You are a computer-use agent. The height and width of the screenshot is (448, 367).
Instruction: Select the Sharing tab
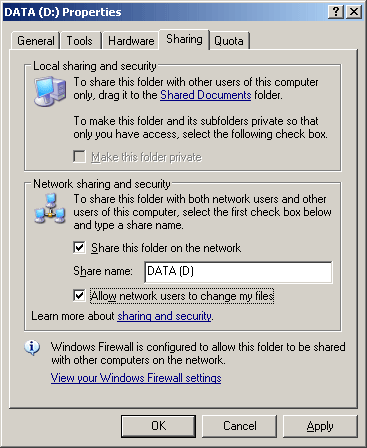pyautogui.click(x=184, y=39)
